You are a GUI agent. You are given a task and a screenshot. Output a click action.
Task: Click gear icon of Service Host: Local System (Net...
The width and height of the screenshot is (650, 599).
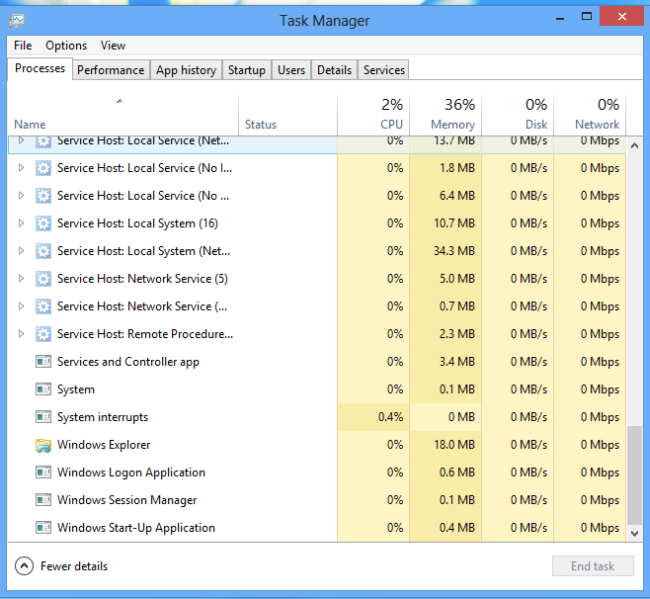(43, 251)
